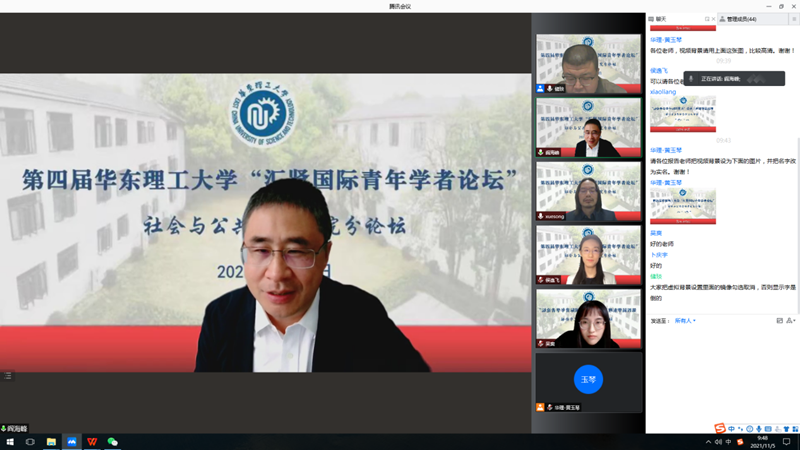Click sender name 吴爽 in chat
The height and width of the screenshot is (450, 800).
click(x=656, y=233)
